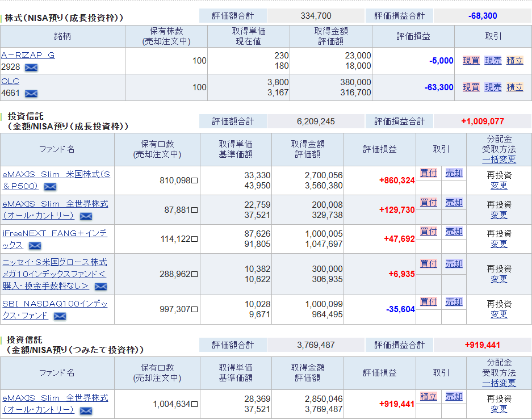Click 変更 for 成長投資枠 全世界株式 fund
Viewport: 532px width, 420px height.
click(x=499, y=215)
